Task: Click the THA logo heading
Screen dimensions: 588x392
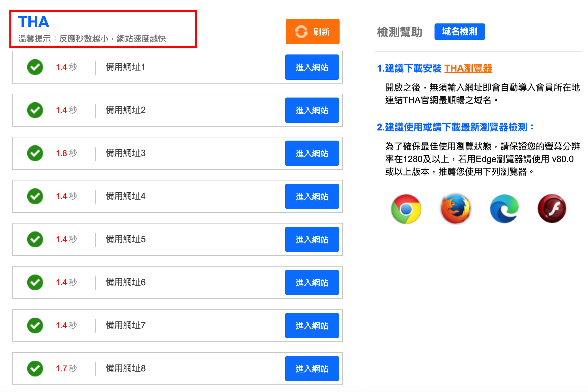Action: coord(34,22)
